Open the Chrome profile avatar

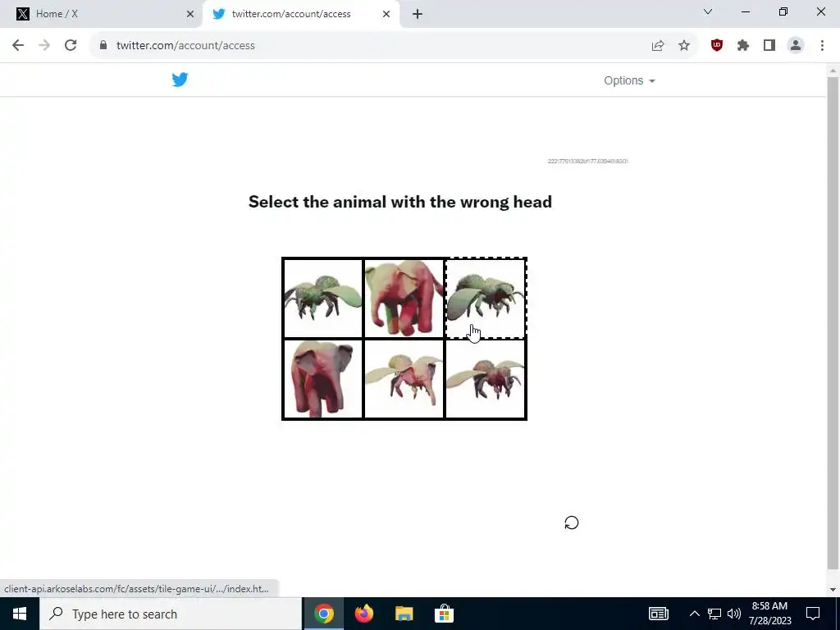click(x=796, y=46)
